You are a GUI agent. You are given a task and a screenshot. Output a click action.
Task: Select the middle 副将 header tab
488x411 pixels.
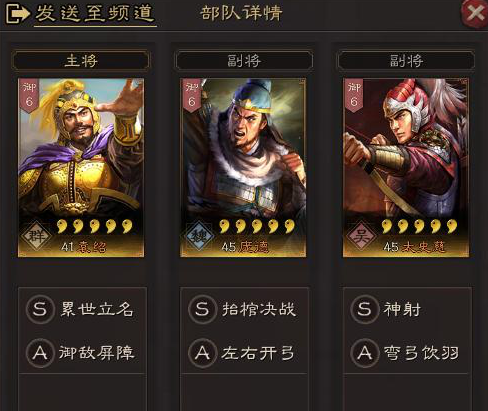click(244, 61)
